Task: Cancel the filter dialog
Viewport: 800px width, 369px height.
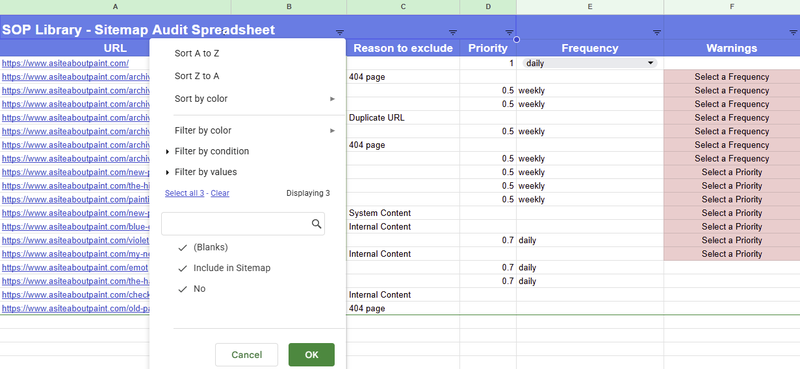Action: coord(246,355)
